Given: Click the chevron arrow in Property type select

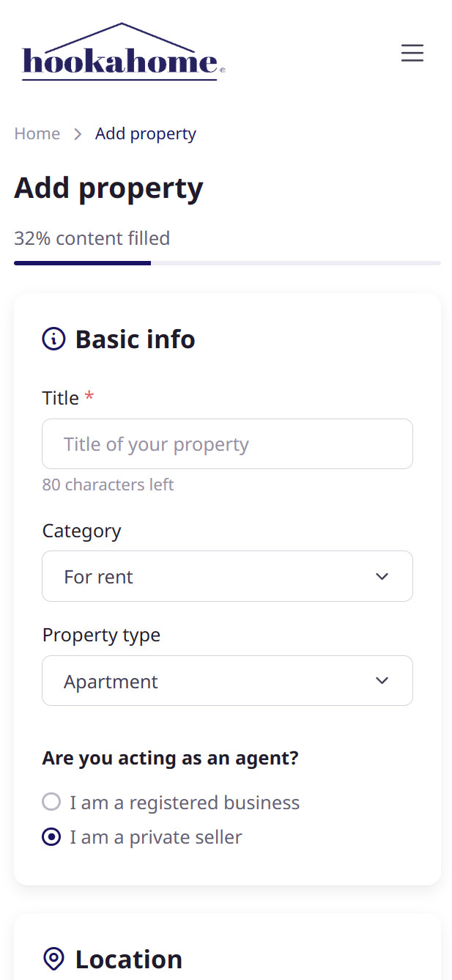Looking at the screenshot, I should tap(382, 681).
